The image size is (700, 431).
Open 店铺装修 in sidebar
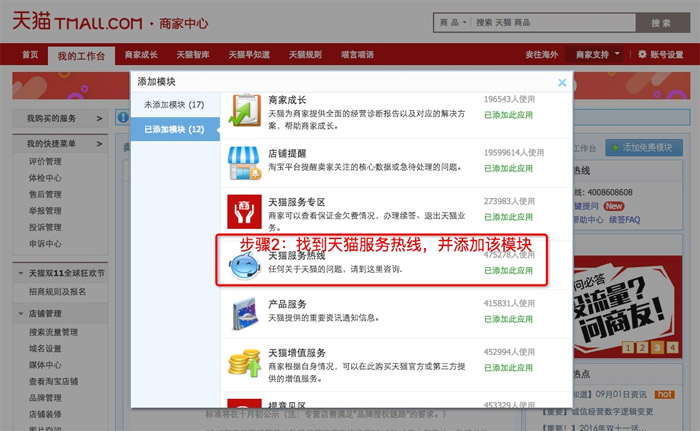click(x=45, y=414)
